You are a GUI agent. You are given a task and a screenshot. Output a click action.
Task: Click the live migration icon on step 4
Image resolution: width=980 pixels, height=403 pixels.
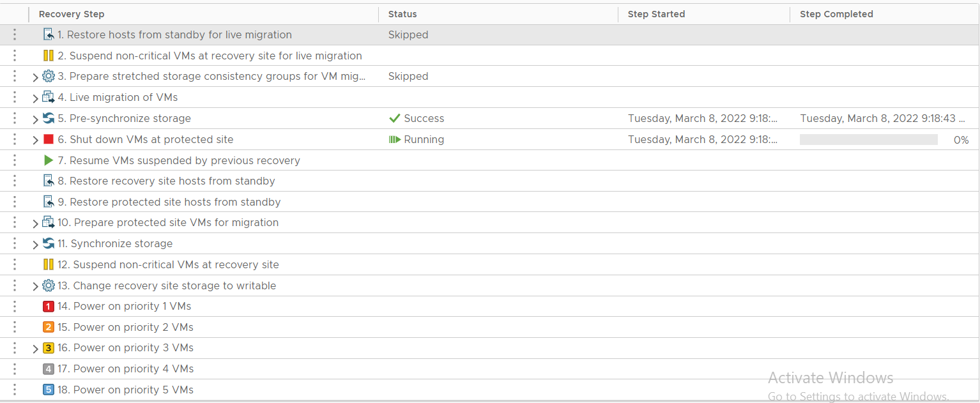click(49, 97)
